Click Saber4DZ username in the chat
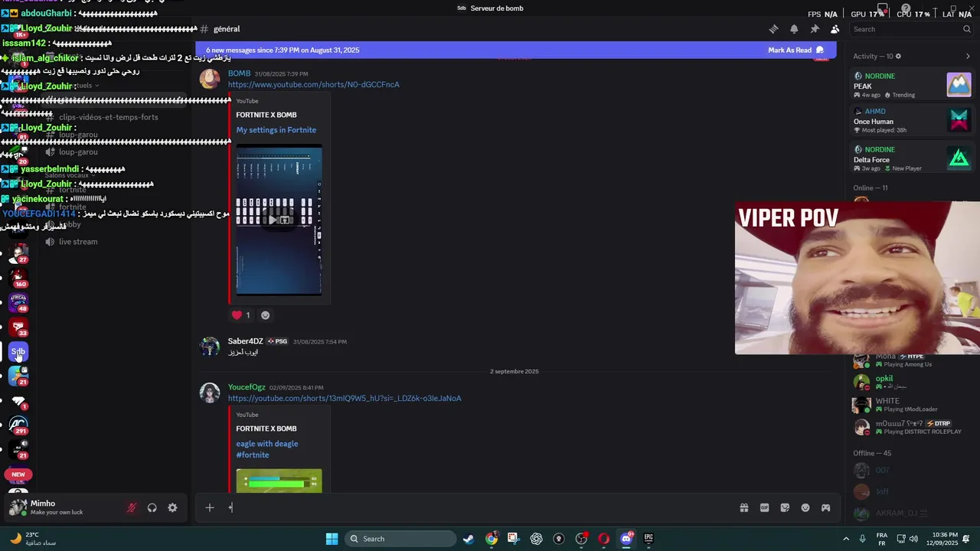The width and height of the screenshot is (980, 551). coord(245,341)
